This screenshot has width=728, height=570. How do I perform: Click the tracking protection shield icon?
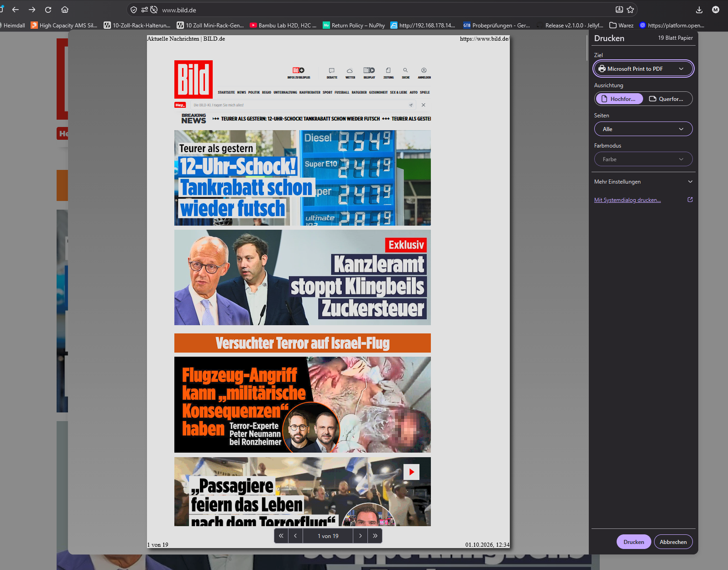[134, 10]
